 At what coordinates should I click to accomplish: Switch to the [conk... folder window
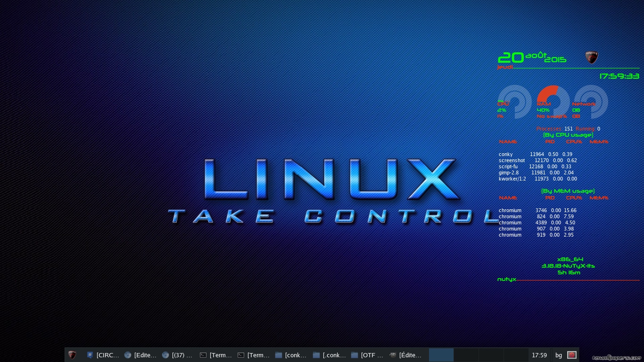pyautogui.click(x=291, y=355)
